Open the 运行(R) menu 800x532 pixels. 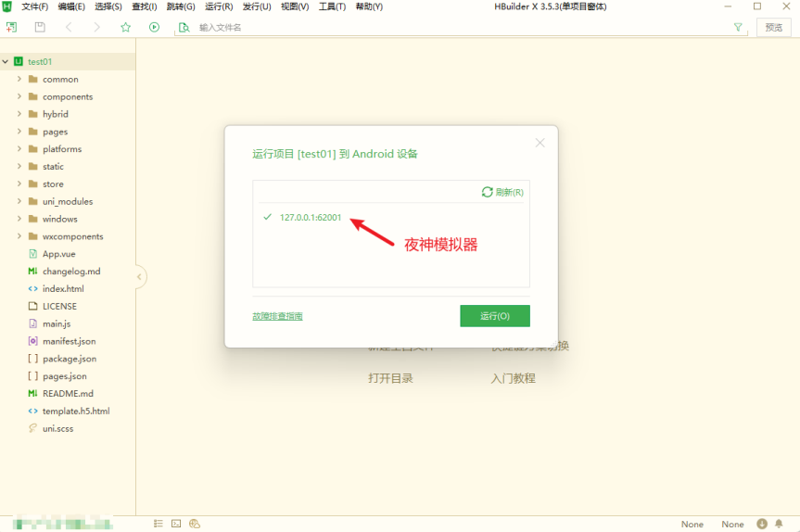click(219, 6)
